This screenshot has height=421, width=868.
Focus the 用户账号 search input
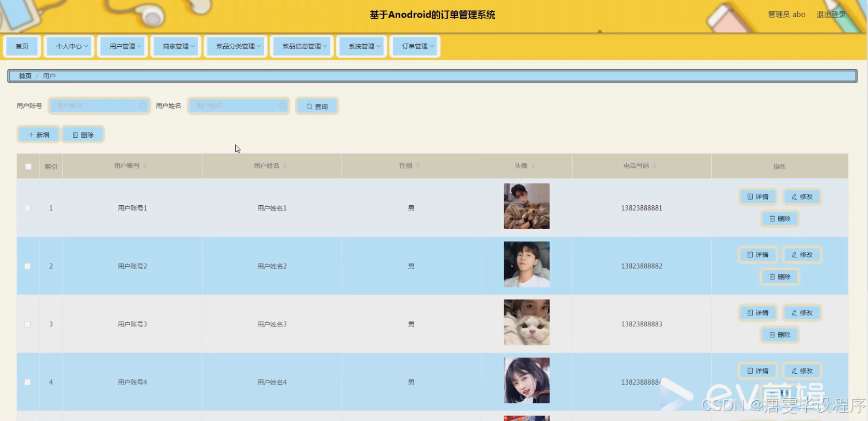(99, 106)
